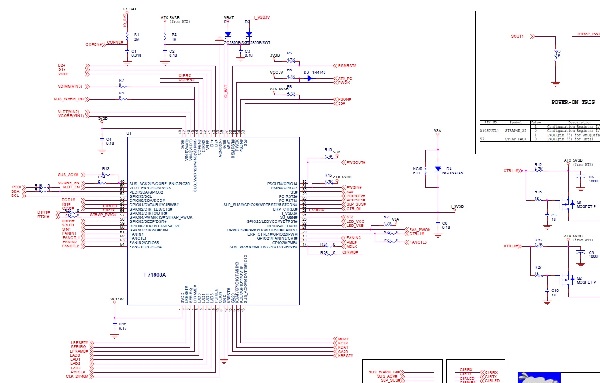
Task: Select the R1 resistor at top left
Action: (x=127, y=37)
